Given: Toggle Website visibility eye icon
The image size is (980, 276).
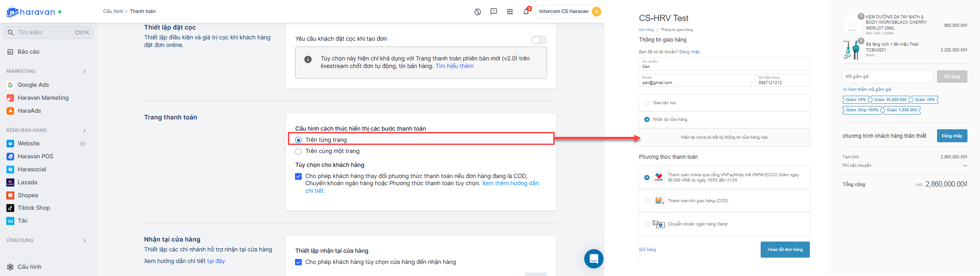Looking at the screenshot, I should point(83,144).
